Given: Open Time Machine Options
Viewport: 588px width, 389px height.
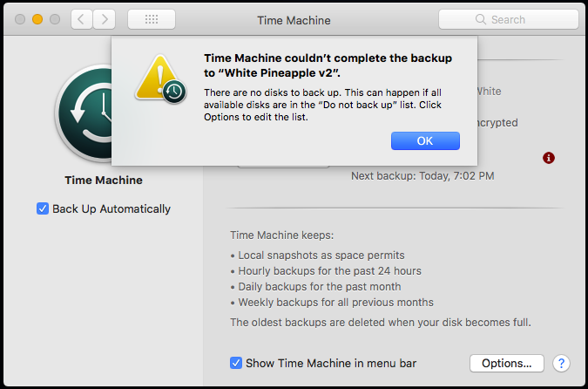Looking at the screenshot, I should coord(507,363).
